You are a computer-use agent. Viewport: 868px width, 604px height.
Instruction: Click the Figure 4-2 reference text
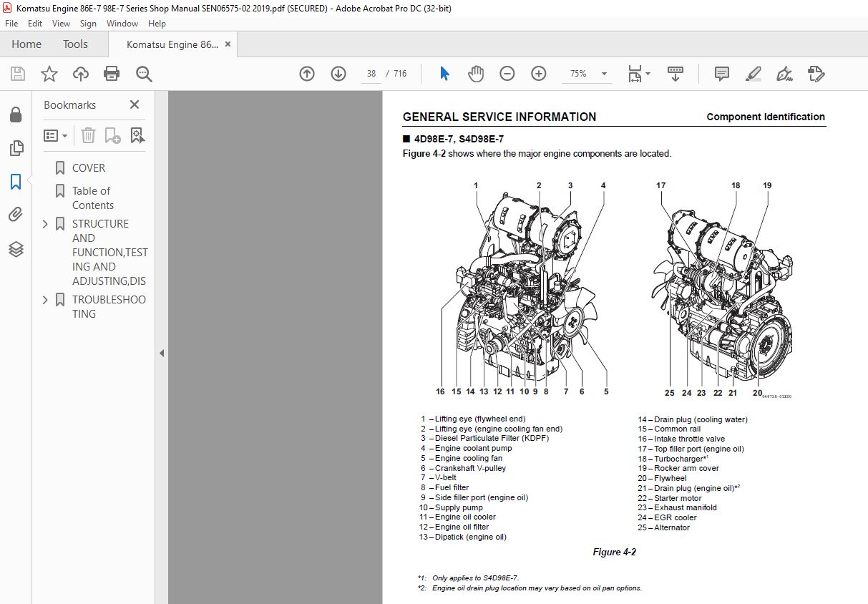(x=425, y=153)
